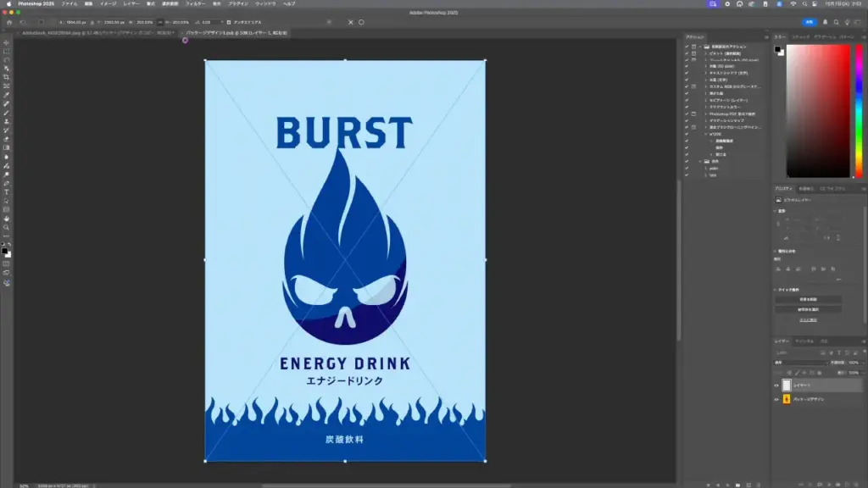Select the Move tool in the toolbar
The width and height of the screenshot is (868, 488).
[6, 42]
